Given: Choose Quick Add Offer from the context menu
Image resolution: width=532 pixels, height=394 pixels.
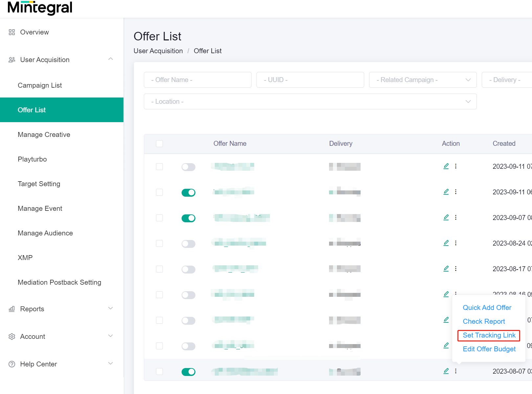Looking at the screenshot, I should pos(487,308).
